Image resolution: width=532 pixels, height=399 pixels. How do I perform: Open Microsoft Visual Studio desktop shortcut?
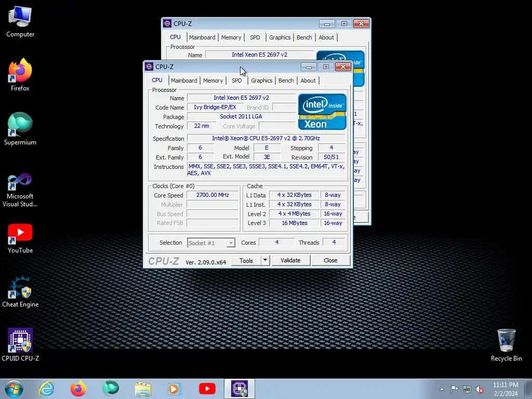pos(20,190)
